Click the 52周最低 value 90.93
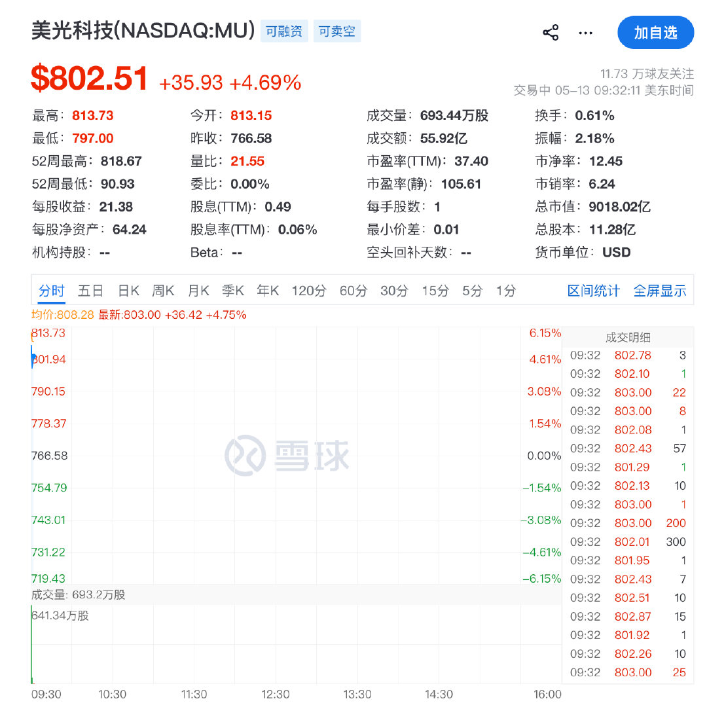The width and height of the screenshot is (707, 728). point(117,184)
